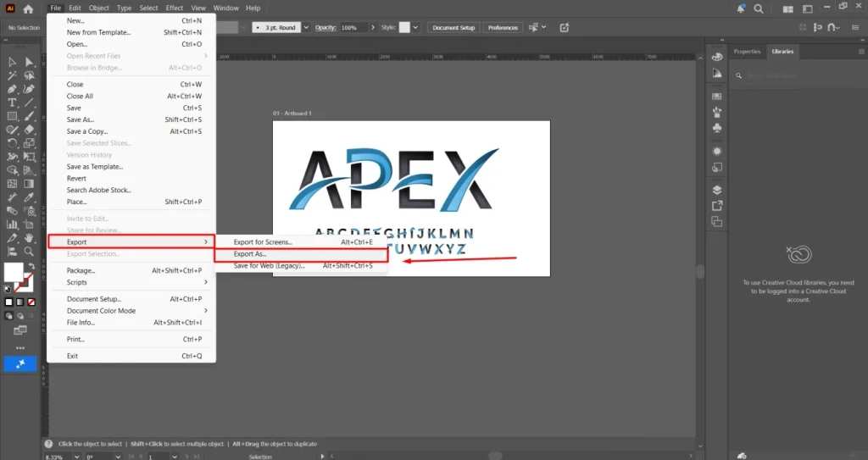
Task: Select the Paintbrush tool
Action: 30,116
